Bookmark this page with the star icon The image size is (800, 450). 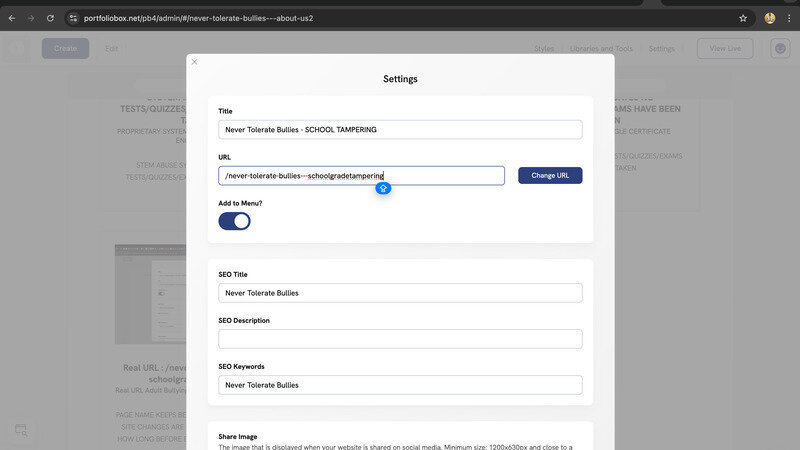tap(743, 18)
